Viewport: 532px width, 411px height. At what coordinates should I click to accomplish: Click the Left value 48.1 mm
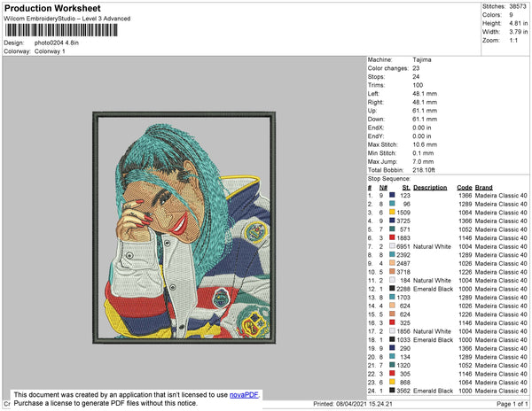(x=425, y=94)
